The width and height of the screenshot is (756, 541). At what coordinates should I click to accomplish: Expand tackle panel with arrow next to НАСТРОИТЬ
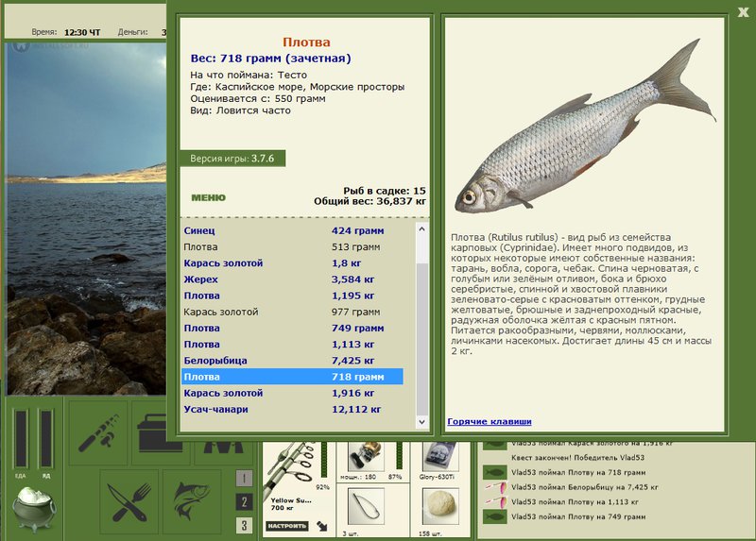click(322, 526)
